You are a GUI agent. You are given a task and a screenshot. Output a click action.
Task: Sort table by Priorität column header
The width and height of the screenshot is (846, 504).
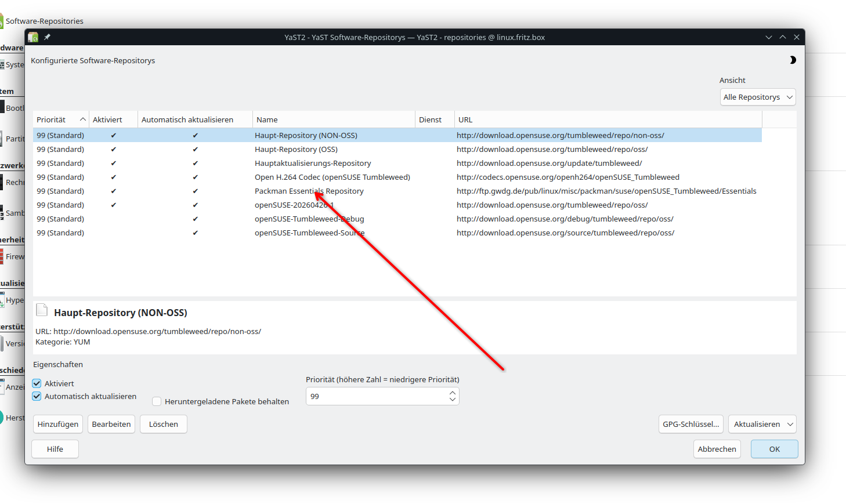coord(61,119)
